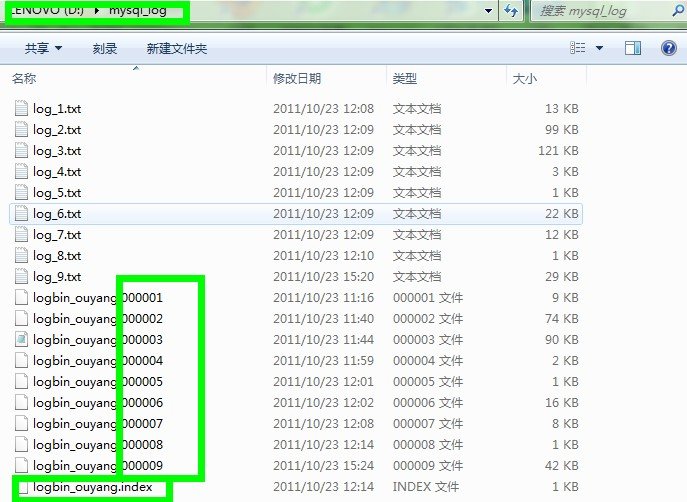Screen dimensions: 687x502
Task: Click the 000003 文件 type cell
Action: 428,339
